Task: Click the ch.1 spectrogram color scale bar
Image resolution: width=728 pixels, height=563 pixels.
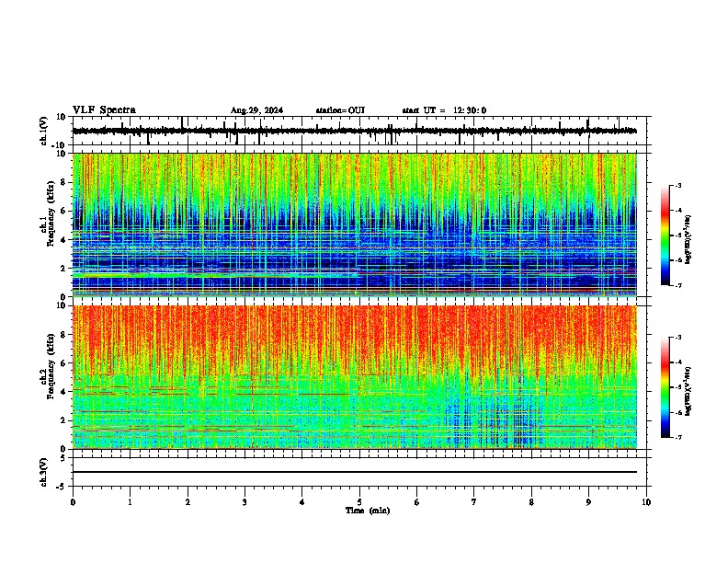Action: pyautogui.click(x=665, y=235)
